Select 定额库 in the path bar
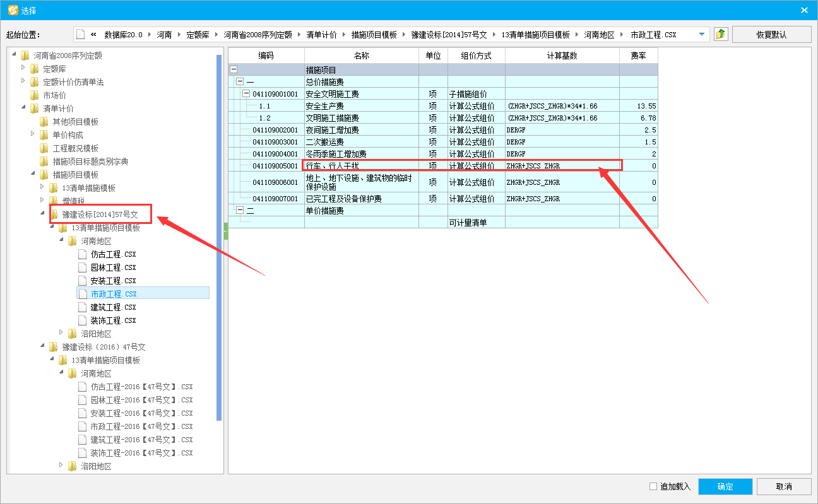Screen dimensions: 818x504 pyautogui.click(x=198, y=35)
